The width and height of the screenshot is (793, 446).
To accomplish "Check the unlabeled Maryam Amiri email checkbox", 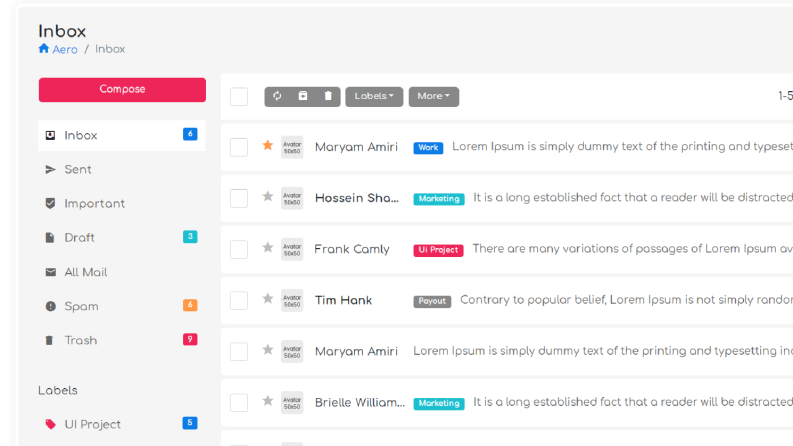I will click(239, 351).
